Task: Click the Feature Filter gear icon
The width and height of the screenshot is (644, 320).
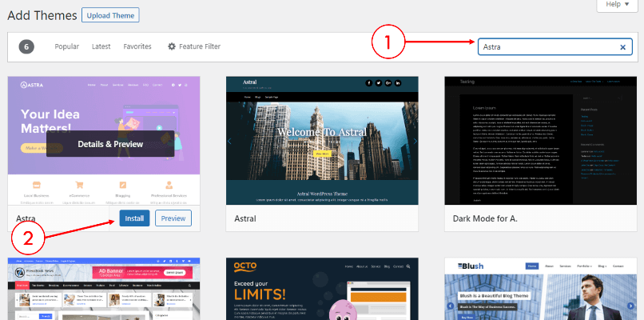Action: (172, 46)
